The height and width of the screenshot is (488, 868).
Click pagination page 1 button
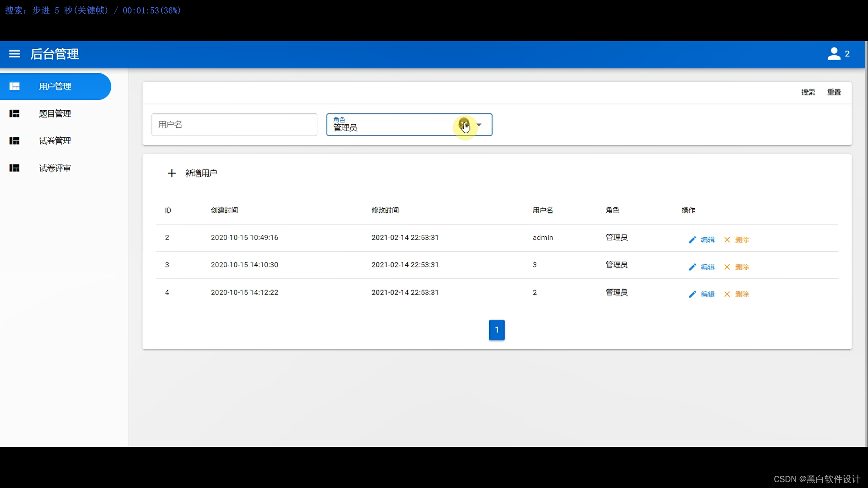point(496,330)
